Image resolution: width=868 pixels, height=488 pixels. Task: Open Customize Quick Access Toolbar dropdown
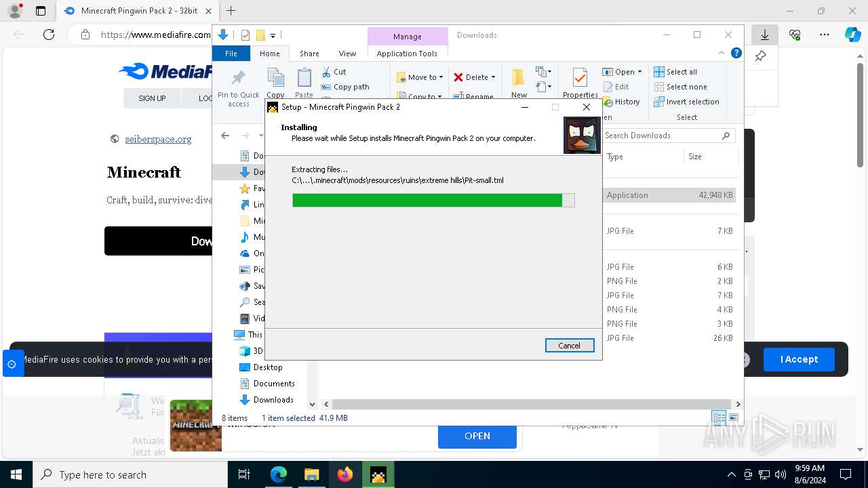click(273, 35)
